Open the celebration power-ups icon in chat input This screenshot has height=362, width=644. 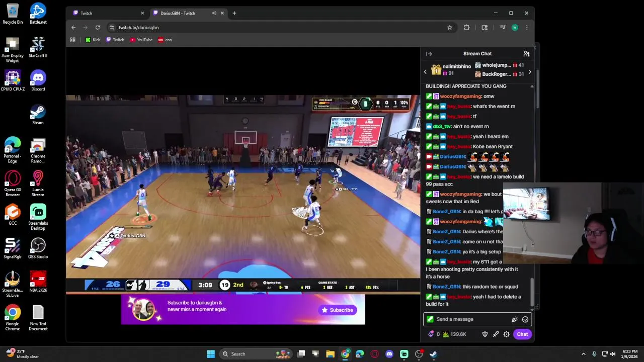(514, 319)
